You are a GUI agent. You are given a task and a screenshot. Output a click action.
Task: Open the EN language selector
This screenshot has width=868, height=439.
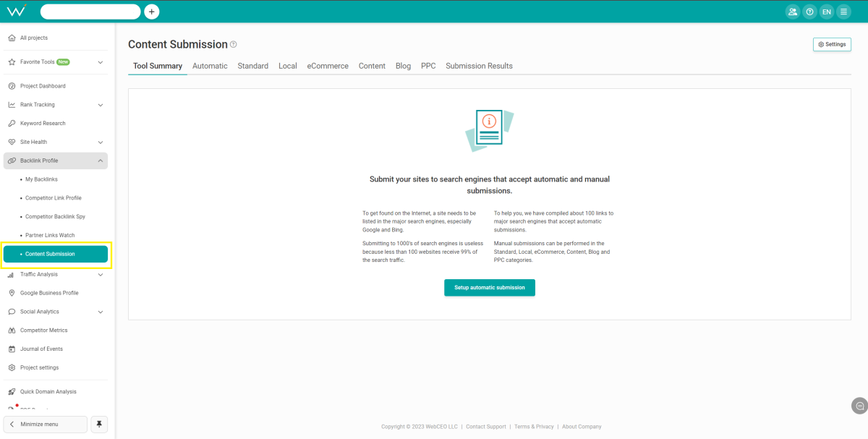827,12
